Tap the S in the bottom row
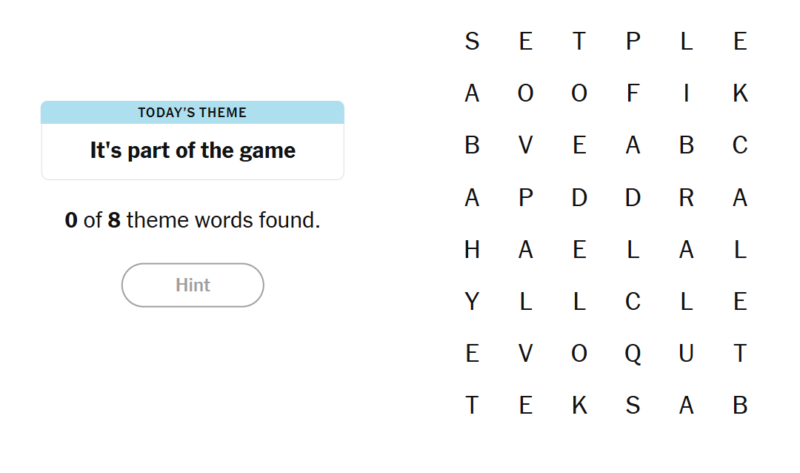The width and height of the screenshot is (800, 473). [632, 406]
